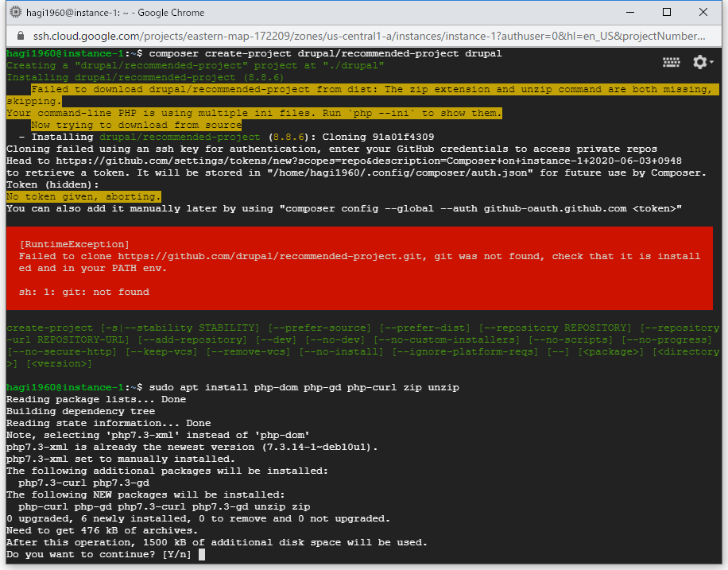This screenshot has height=570, width=728.
Task: Click the 'Cloning failed using an ssh key' line
Action: 331,149
